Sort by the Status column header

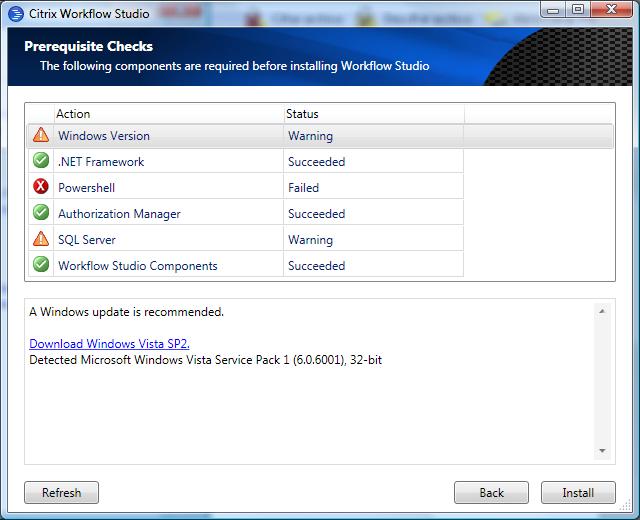point(374,114)
